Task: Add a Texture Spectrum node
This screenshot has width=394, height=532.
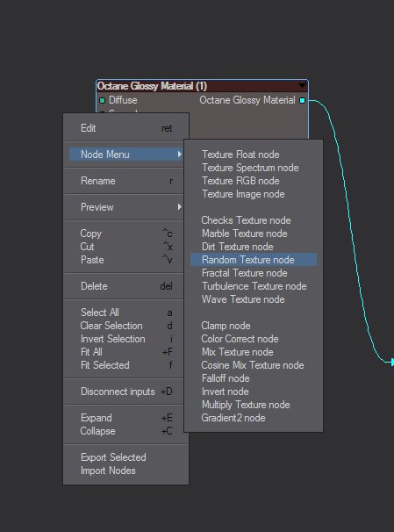Action: [254, 168]
